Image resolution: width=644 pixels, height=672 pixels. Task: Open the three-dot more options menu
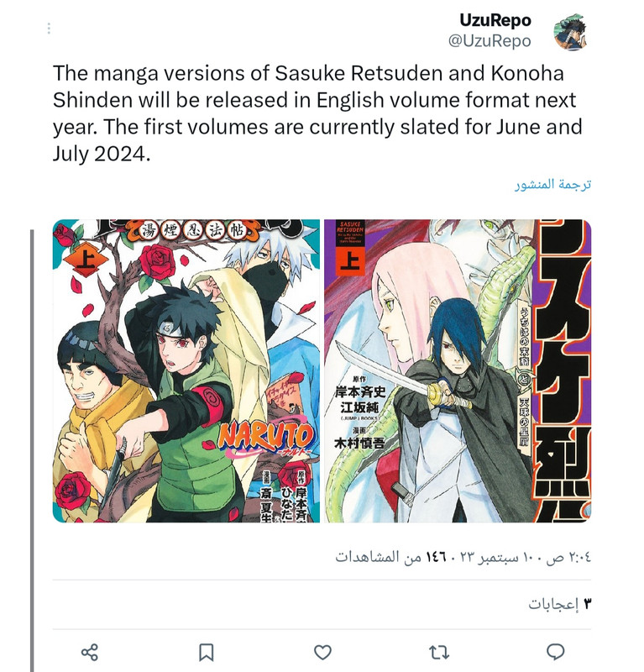click(49, 29)
